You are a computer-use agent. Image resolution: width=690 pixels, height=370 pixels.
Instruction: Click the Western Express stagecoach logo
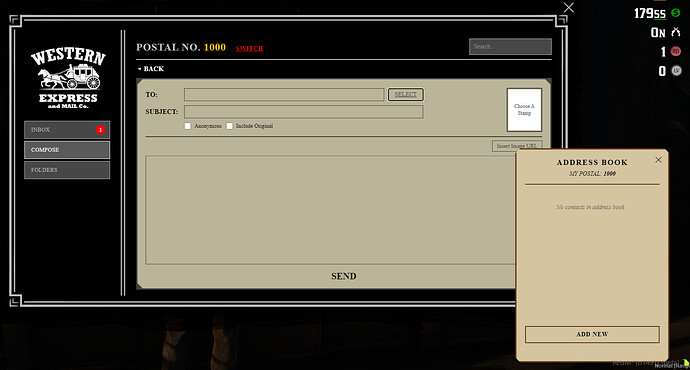click(68, 79)
